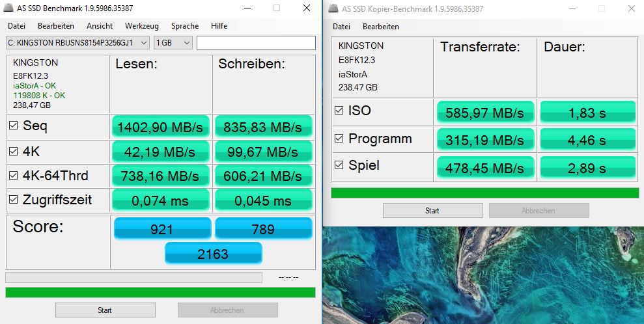Click the 4K-64Thrd write result 606,21 MB/s
This screenshot has height=324, width=644.
263,176
